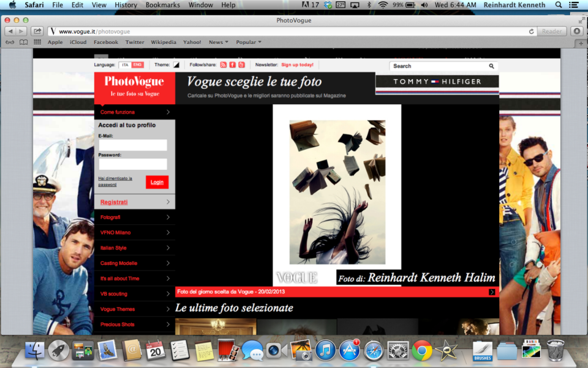
Task: Click the E-Mail input field
Action: [133, 145]
